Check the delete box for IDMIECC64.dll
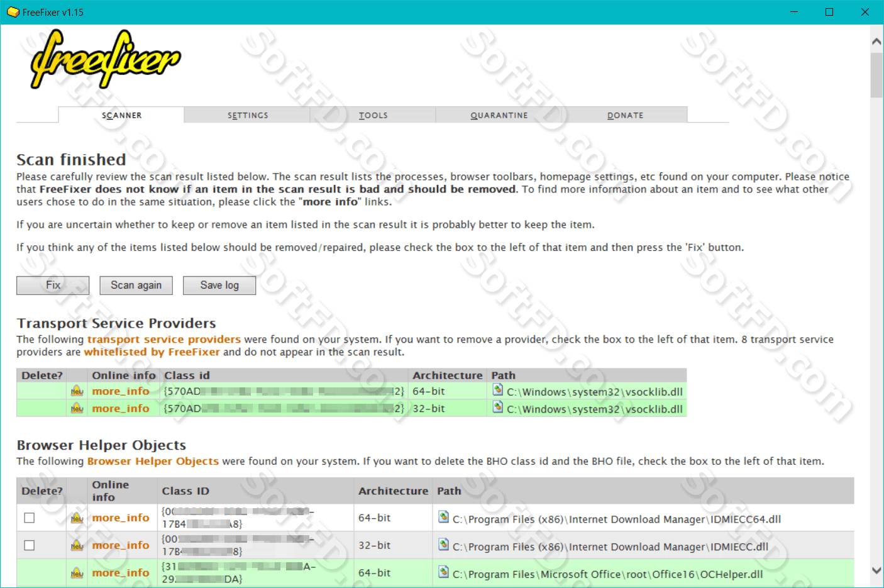The width and height of the screenshot is (884, 588). [30, 518]
